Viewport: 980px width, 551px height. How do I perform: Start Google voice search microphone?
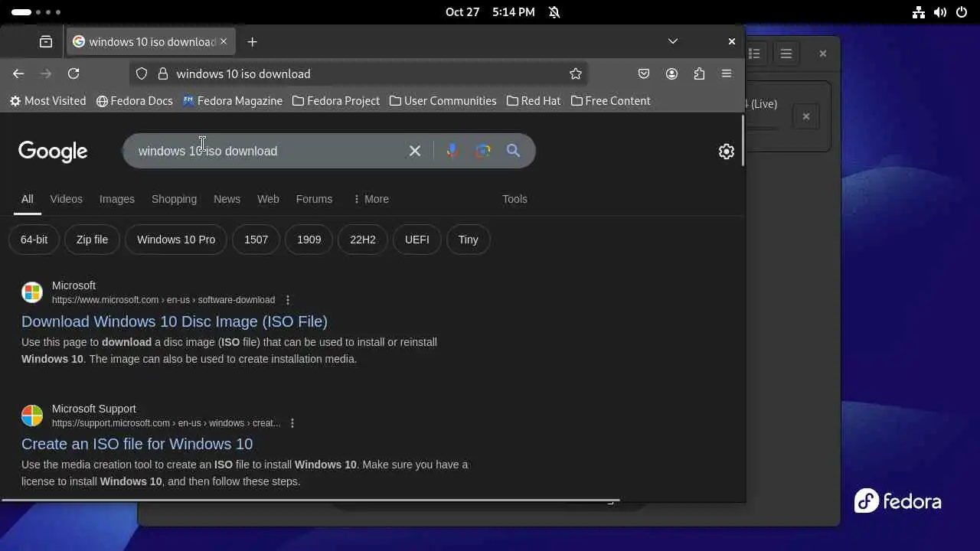click(452, 151)
